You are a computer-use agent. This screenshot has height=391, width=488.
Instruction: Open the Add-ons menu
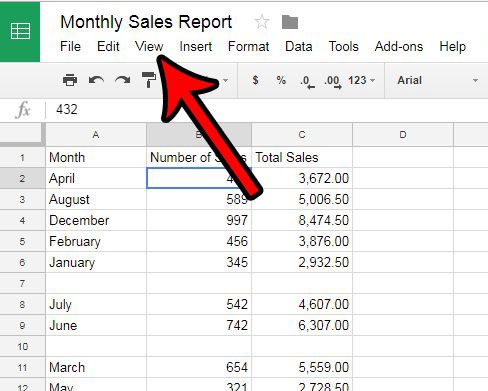[399, 46]
